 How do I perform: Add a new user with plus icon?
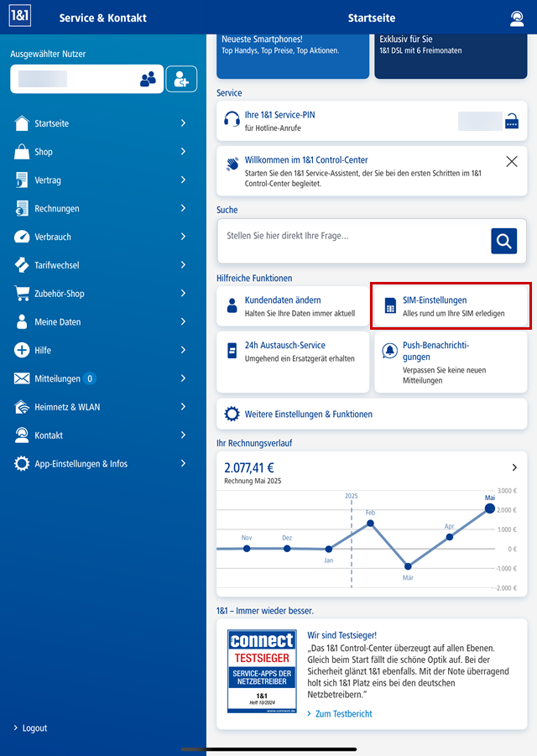(x=181, y=79)
